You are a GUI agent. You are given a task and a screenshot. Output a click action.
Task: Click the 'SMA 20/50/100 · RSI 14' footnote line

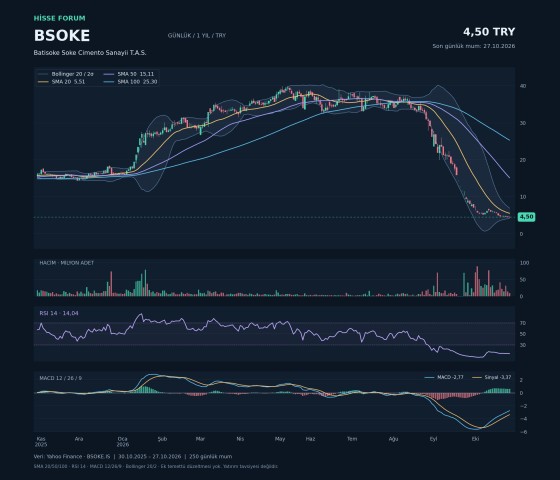click(x=156, y=466)
